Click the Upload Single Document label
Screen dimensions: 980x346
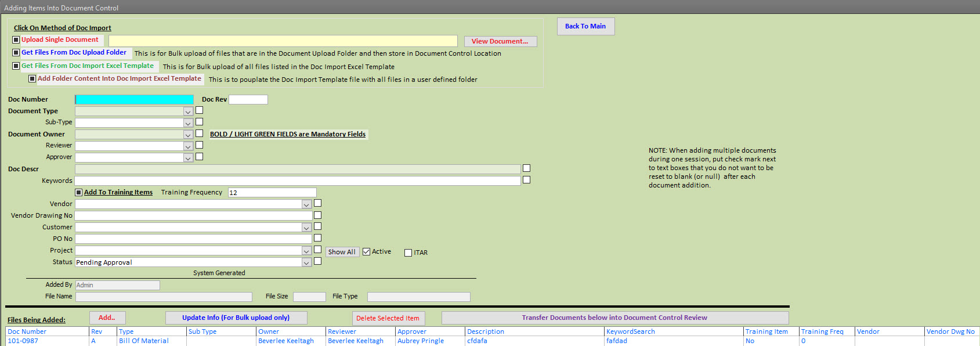click(60, 40)
